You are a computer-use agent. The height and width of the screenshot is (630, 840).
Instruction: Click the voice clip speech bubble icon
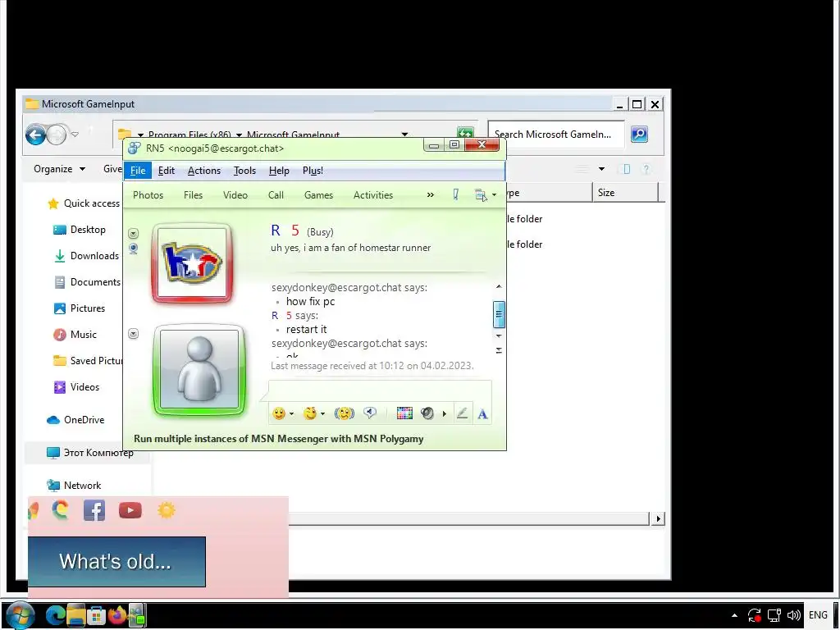[x=370, y=413]
